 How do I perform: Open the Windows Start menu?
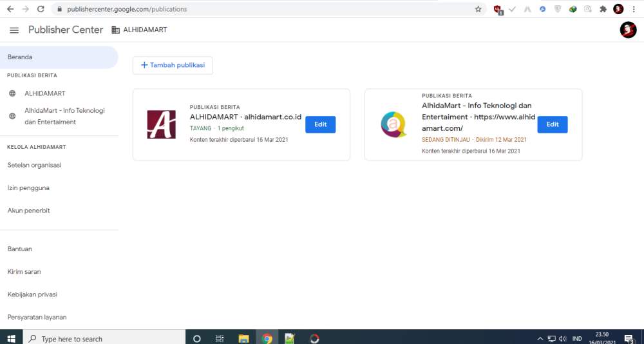point(11,338)
